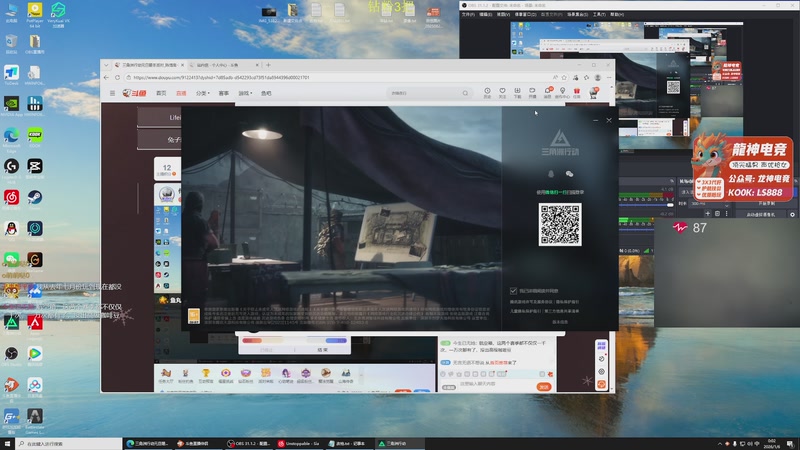Viewport: 800px width, 450px height.
Task: Open Douyu 直播 nav item
Action: click(181, 93)
